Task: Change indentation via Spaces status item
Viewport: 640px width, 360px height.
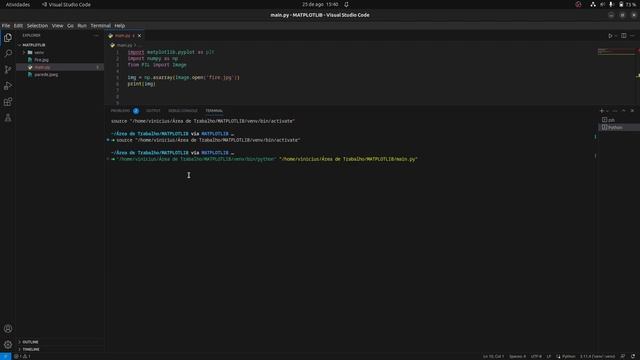Action: pyautogui.click(x=517, y=356)
